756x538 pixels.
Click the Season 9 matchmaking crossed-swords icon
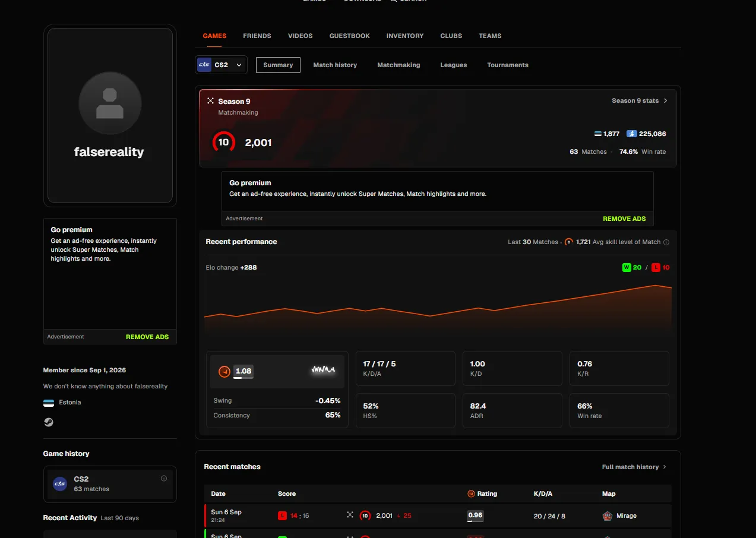(210, 101)
